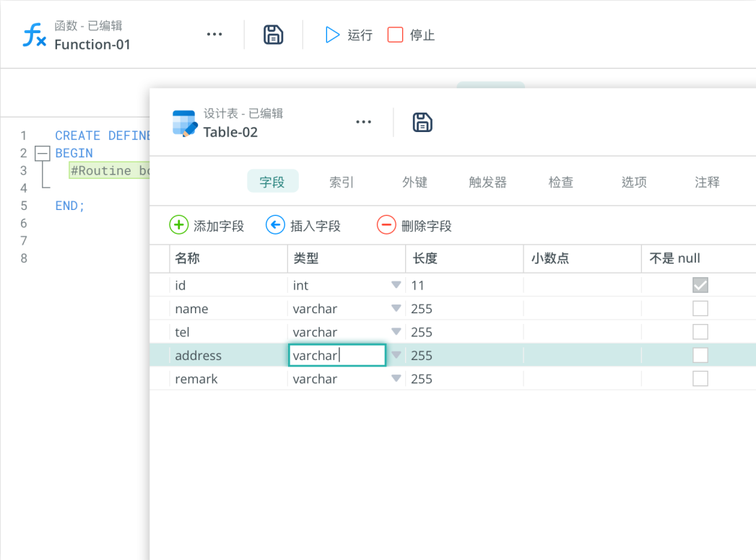Open the type dropdown for the tel field
This screenshot has width=756, height=560.
(396, 331)
